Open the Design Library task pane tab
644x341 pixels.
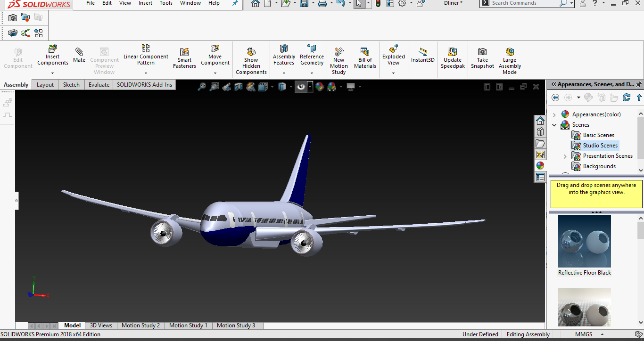(540, 132)
